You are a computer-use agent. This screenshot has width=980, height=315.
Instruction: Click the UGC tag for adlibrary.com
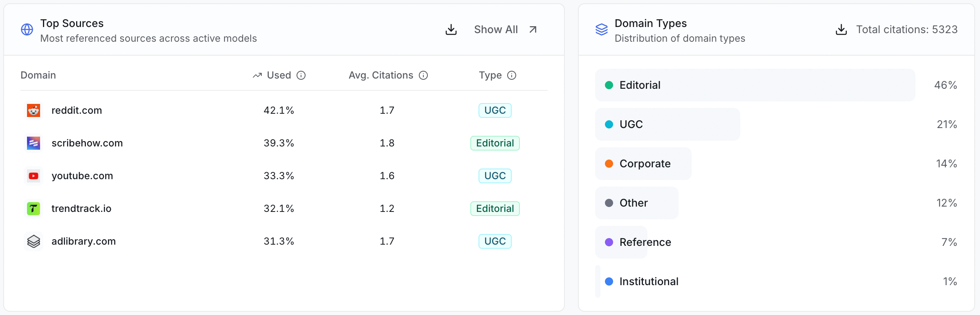tap(495, 241)
